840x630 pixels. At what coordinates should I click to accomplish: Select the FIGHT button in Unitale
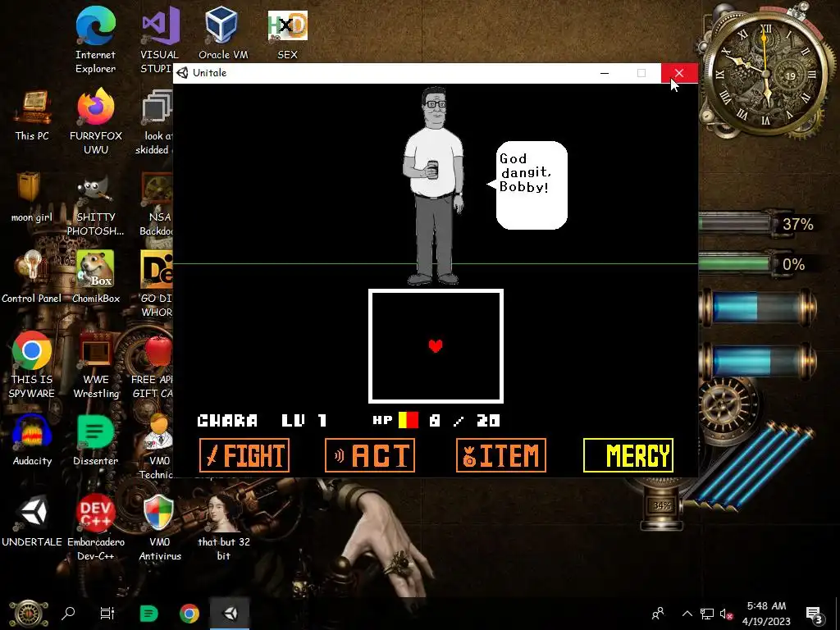coord(244,455)
